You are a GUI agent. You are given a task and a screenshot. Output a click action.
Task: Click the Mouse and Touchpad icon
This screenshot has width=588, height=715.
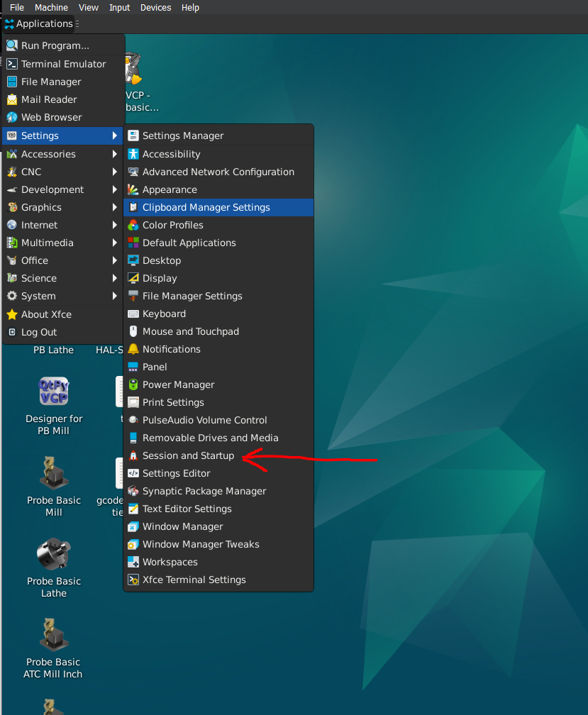[x=133, y=331]
